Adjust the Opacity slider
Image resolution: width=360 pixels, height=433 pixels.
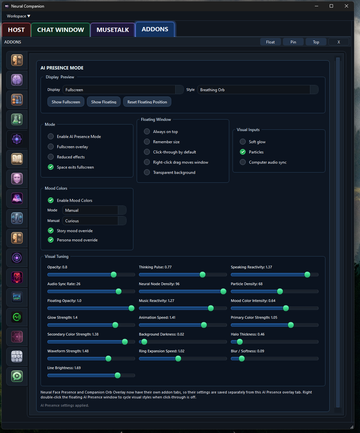tap(91, 275)
